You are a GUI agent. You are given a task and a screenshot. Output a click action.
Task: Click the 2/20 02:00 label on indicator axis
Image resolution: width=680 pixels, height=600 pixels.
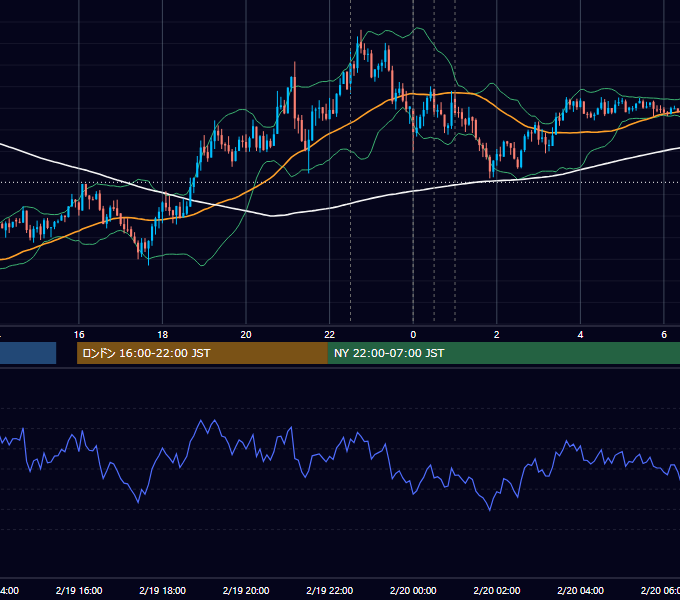pyautogui.click(x=497, y=590)
